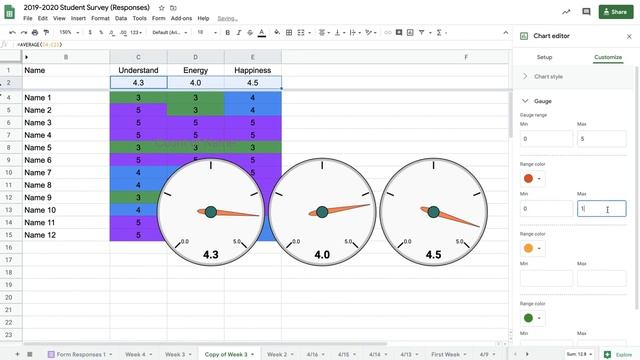The image size is (640, 360).
Task: Select the Understand header cell
Action: pos(138,70)
